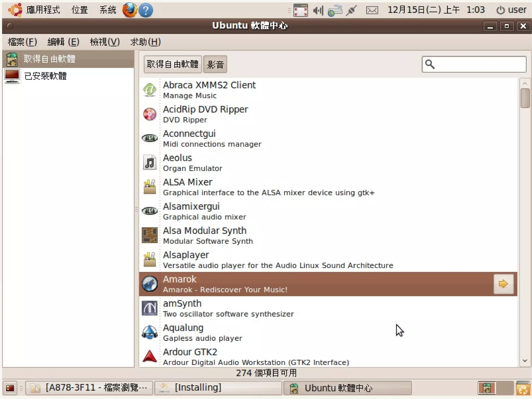Click the Alsamixergui ALSA icon
The height and width of the screenshot is (399, 532).
click(150, 211)
